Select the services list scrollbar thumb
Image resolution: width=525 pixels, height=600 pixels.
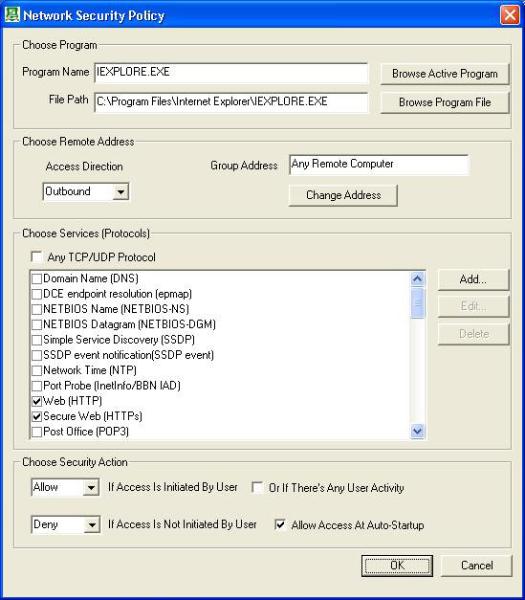point(417,303)
